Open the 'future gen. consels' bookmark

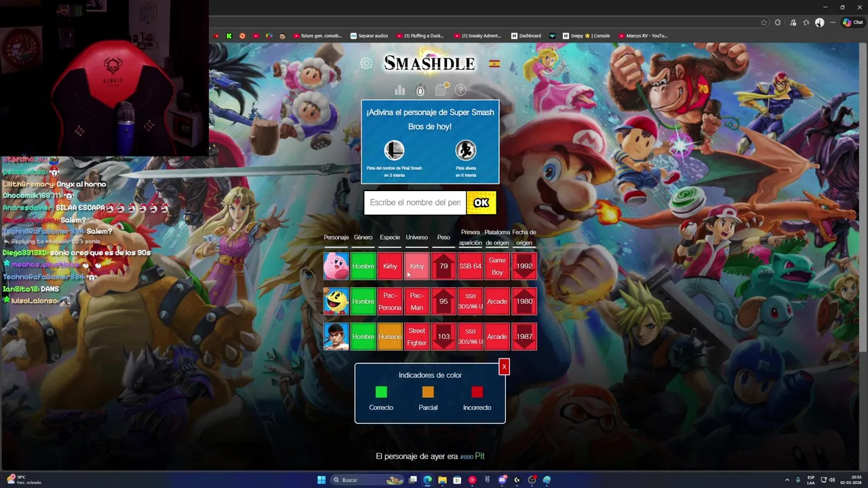318,36
